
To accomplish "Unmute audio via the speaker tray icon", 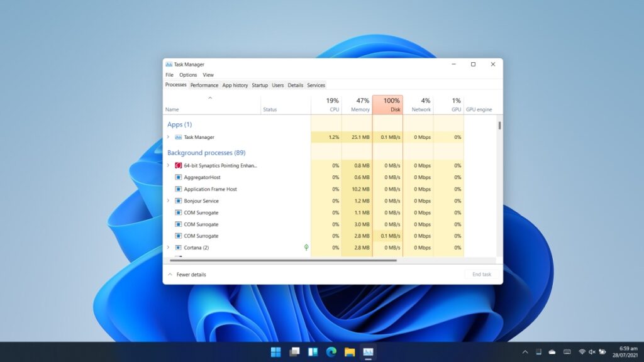I will click(x=592, y=352).
